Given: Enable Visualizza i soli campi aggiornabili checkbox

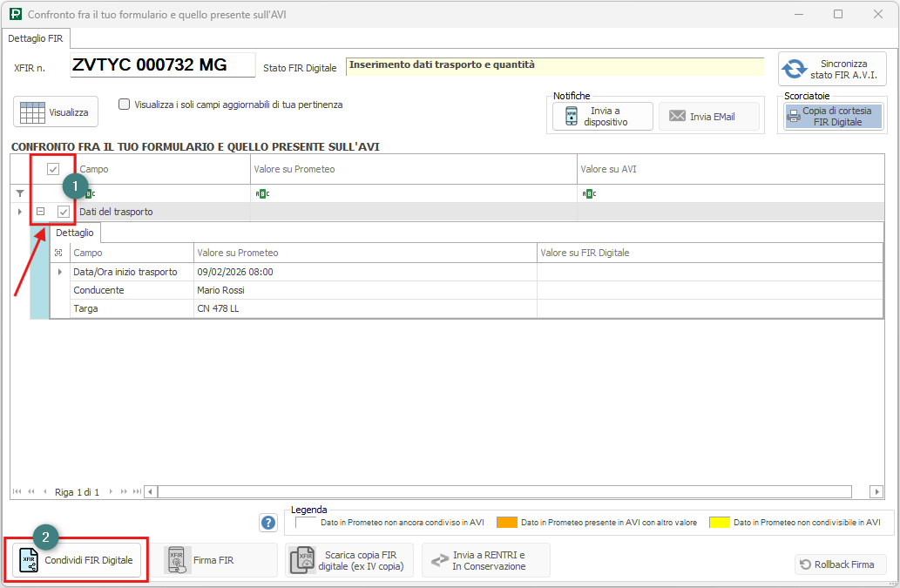Looking at the screenshot, I should (x=125, y=105).
